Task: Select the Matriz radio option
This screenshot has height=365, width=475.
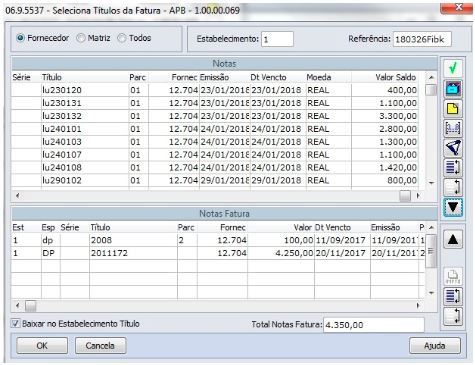Action: point(80,38)
